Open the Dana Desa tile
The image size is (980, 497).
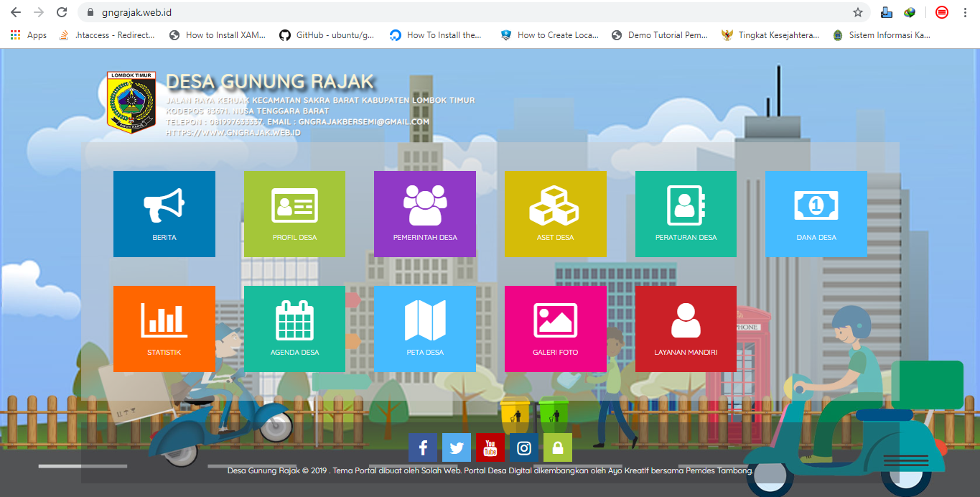pyautogui.click(x=816, y=213)
